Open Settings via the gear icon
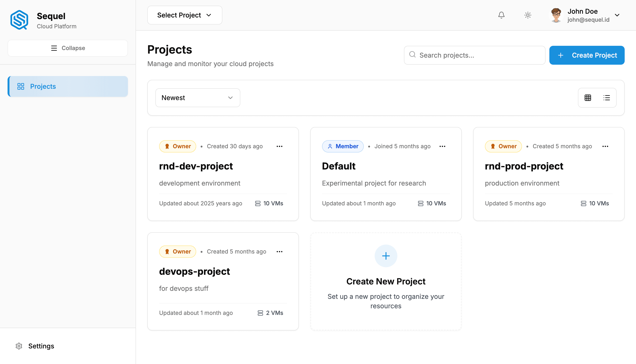The width and height of the screenshot is (636, 364). pos(19,346)
